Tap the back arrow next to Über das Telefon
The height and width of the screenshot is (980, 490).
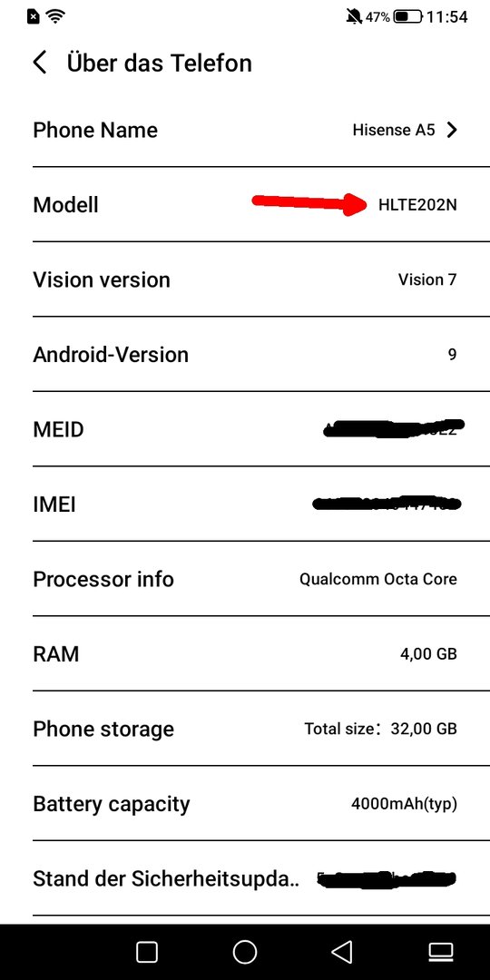(39, 64)
